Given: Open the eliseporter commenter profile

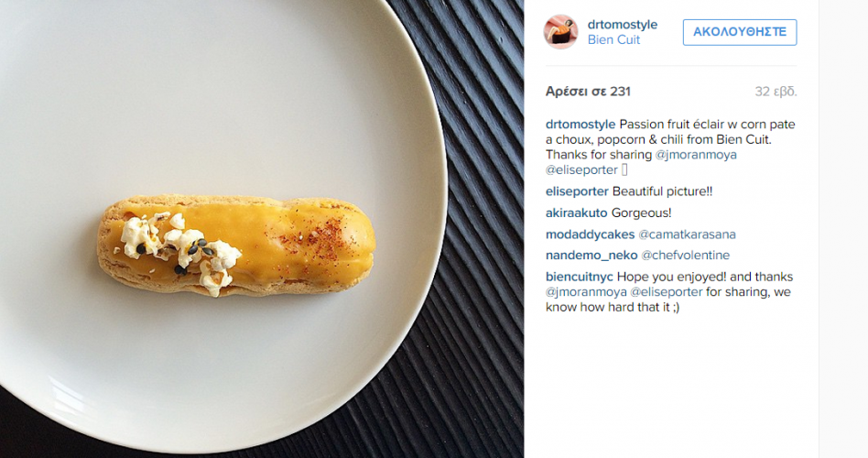Looking at the screenshot, I should tap(577, 191).
